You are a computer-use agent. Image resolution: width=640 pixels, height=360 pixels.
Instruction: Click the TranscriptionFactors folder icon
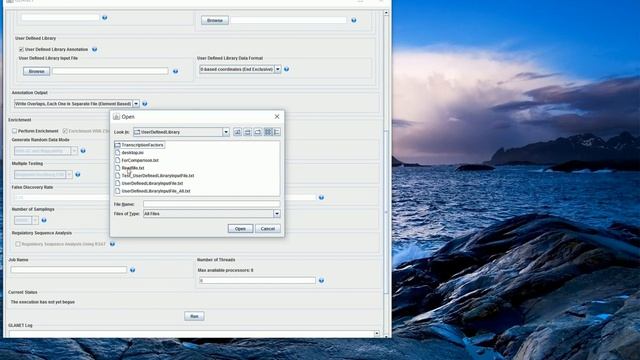point(118,145)
